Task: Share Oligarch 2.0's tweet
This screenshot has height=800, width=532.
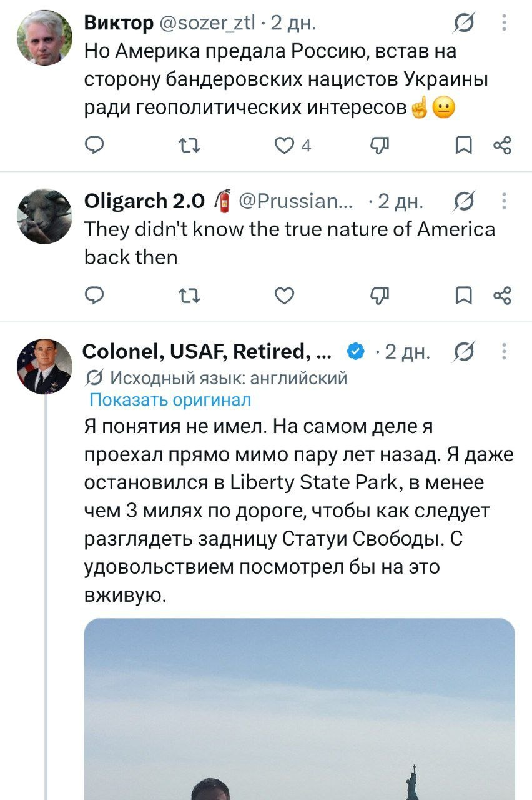Action: click(503, 295)
